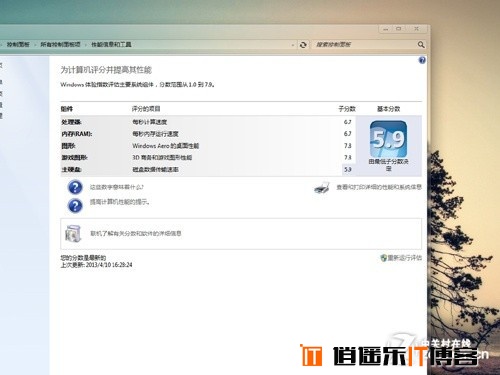500x375 pixels.
Task: Click the shield icon beside 重新运行评估
Action: 383,258
